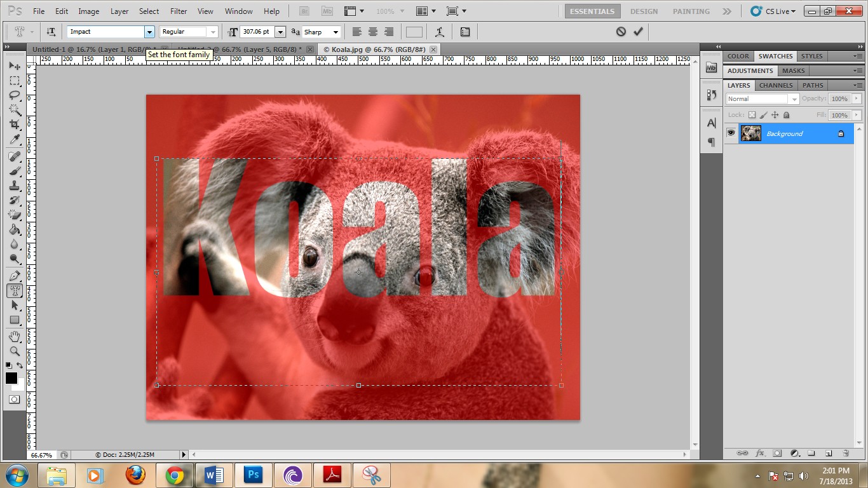Select the Blur tool
This screenshot has height=488, width=868.
(x=15, y=244)
